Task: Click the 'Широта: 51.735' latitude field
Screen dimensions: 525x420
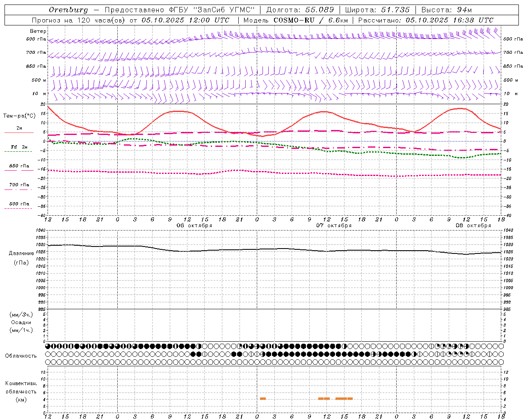Action: coord(377,10)
